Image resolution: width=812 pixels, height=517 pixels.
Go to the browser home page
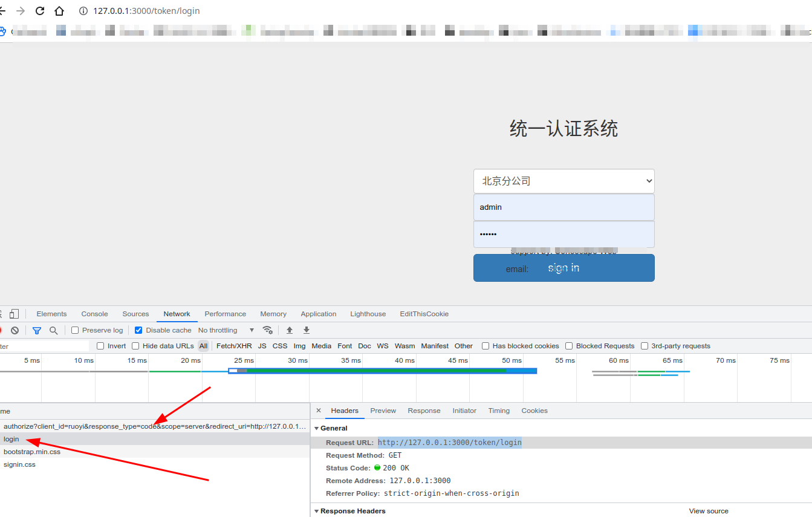click(59, 11)
